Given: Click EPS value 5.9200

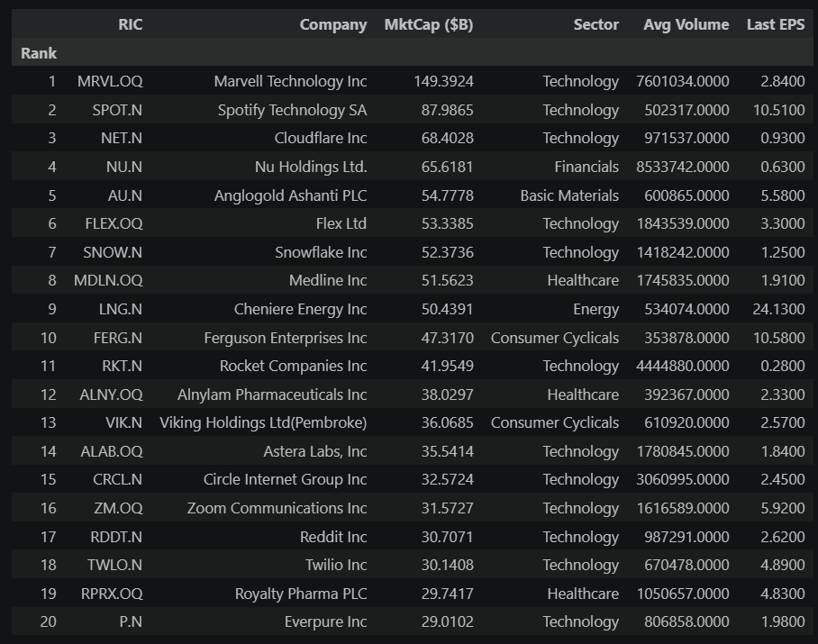Looking at the screenshot, I should (783, 508).
